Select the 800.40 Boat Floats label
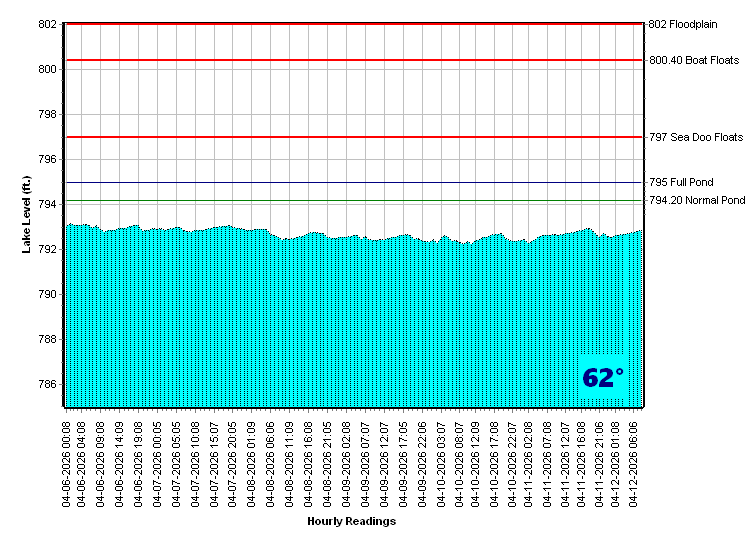Image resolution: width=750 pixels, height=550 pixels. pos(694,60)
